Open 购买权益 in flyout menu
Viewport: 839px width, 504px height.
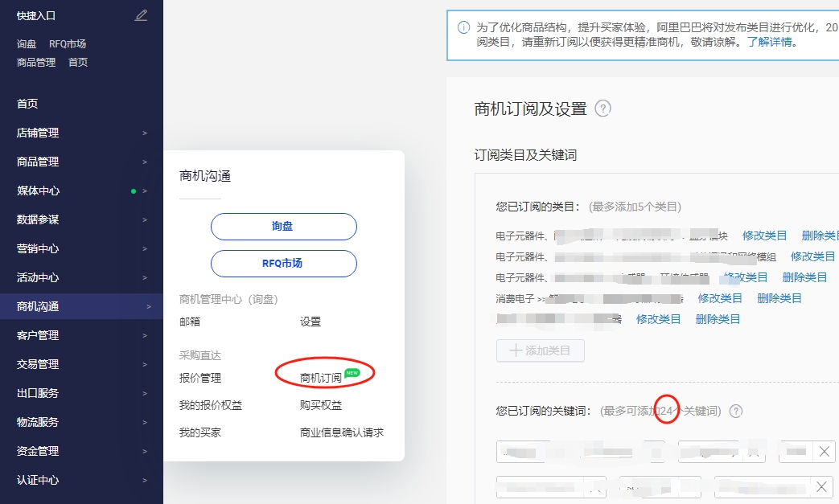pos(320,405)
